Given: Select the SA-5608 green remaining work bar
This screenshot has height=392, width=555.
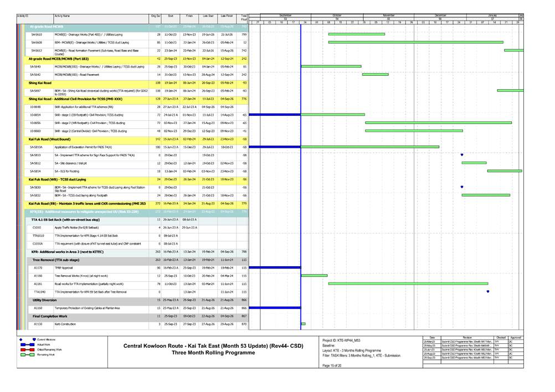Looking at the screenshot, I should click(x=415, y=42).
